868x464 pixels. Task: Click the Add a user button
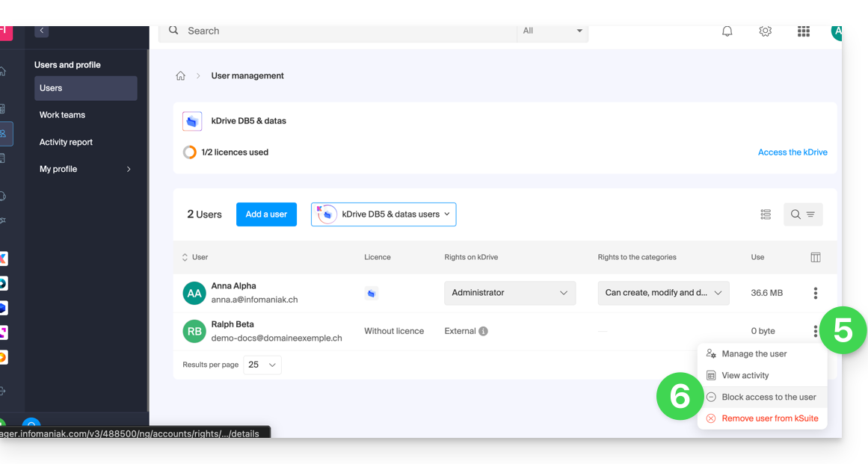click(x=266, y=214)
